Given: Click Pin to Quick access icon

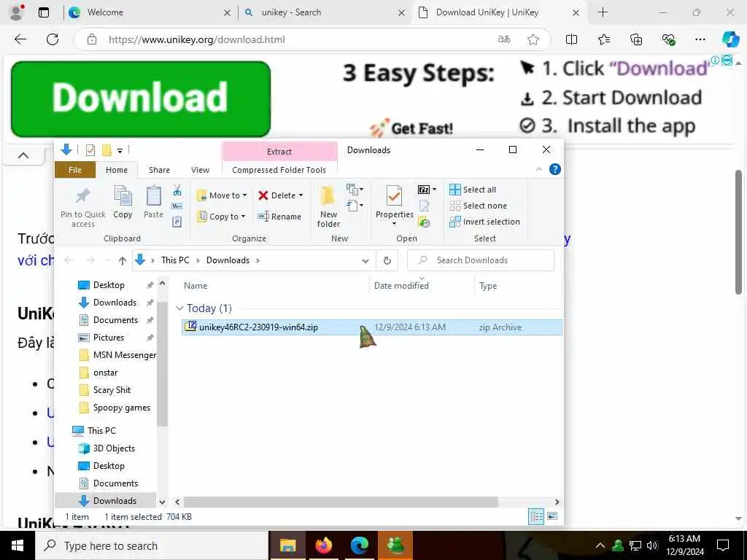Looking at the screenshot, I should tap(83, 206).
